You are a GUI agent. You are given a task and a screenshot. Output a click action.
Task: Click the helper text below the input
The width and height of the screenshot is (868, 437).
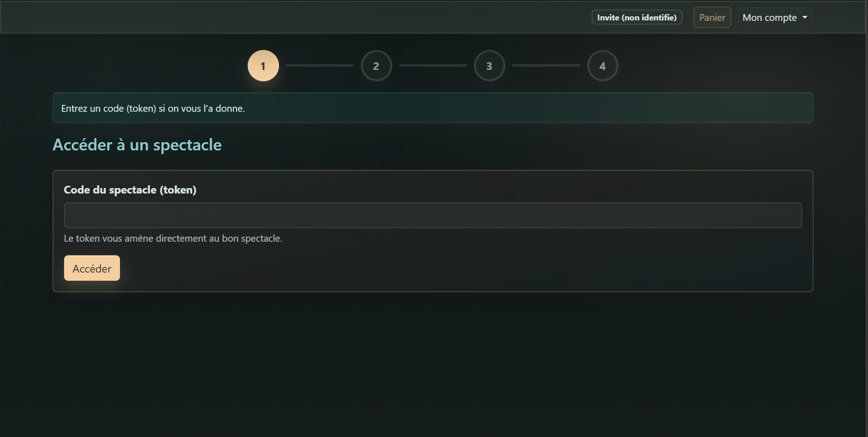click(x=173, y=238)
